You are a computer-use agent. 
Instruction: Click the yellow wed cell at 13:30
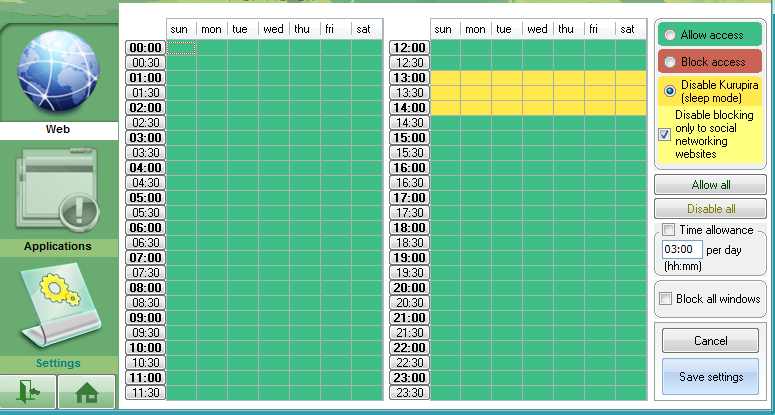538,93
